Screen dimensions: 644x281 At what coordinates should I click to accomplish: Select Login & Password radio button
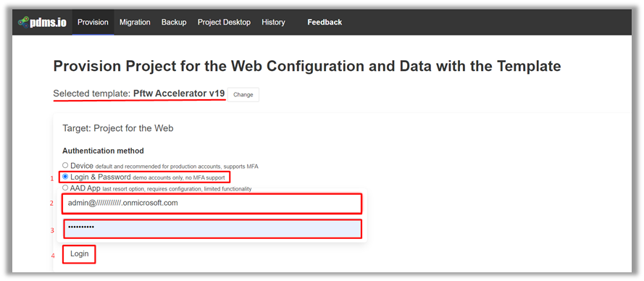[x=65, y=177]
